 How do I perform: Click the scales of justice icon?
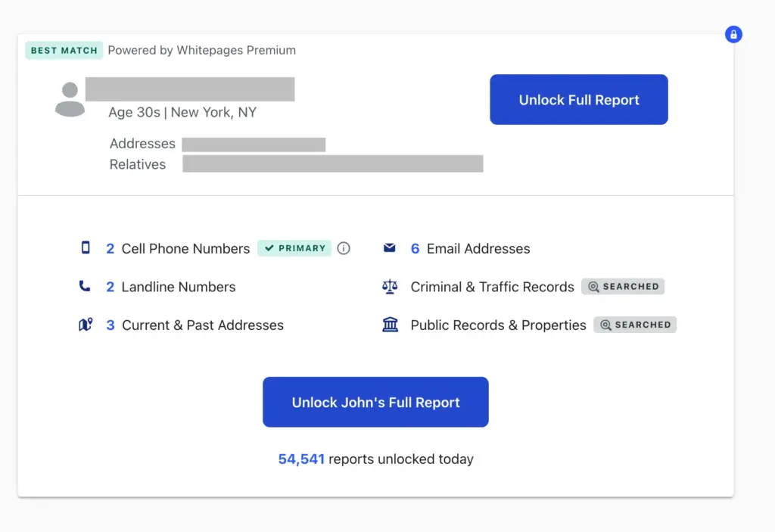point(390,286)
